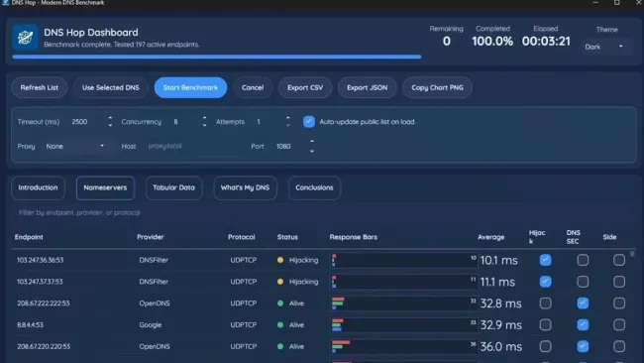The width and height of the screenshot is (644, 363).
Task: Decrease Attempts with down arrow
Action: [288, 125]
